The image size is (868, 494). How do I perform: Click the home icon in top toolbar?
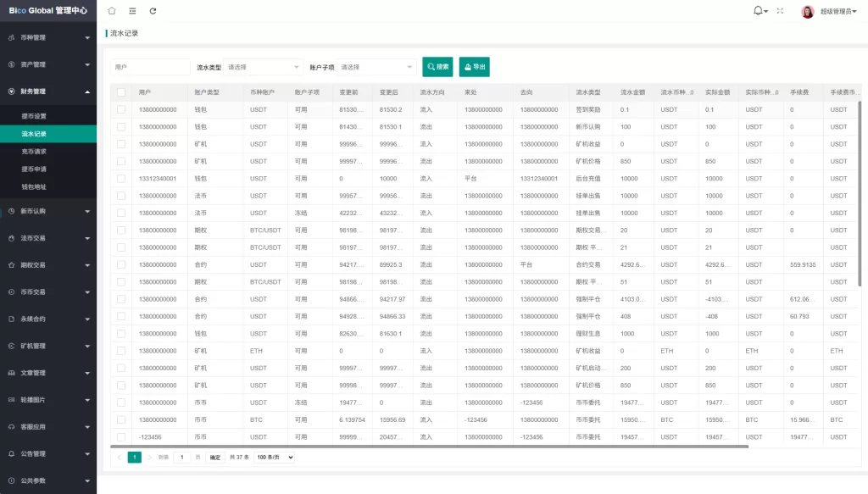click(x=111, y=10)
